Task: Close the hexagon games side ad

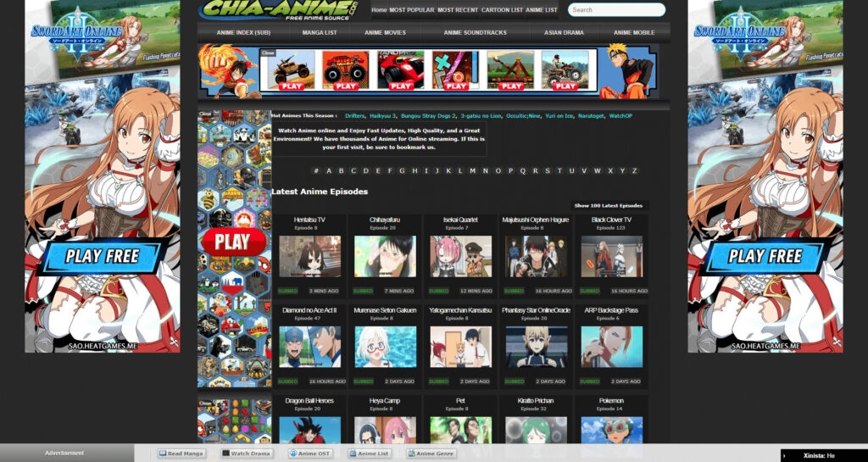Action: point(205,114)
